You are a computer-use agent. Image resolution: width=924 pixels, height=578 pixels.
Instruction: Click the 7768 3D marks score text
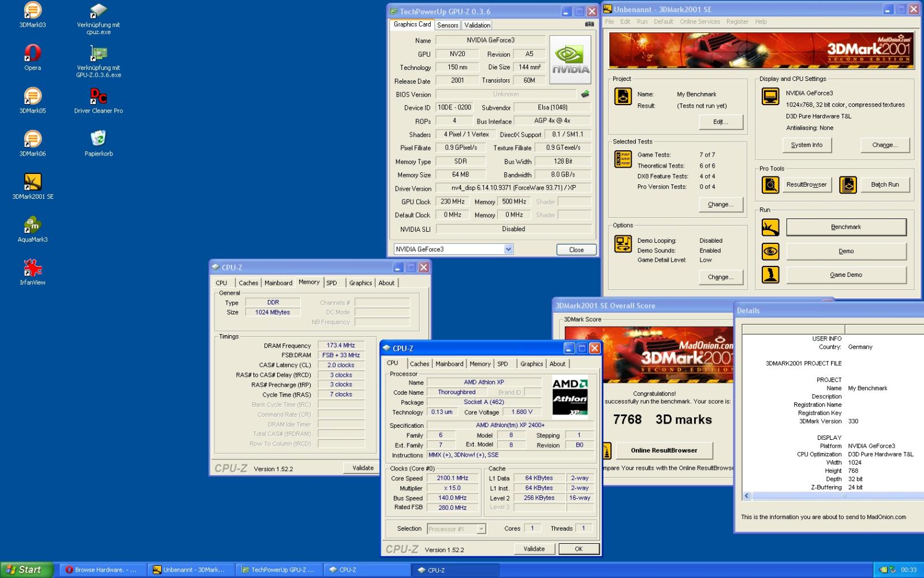point(662,420)
